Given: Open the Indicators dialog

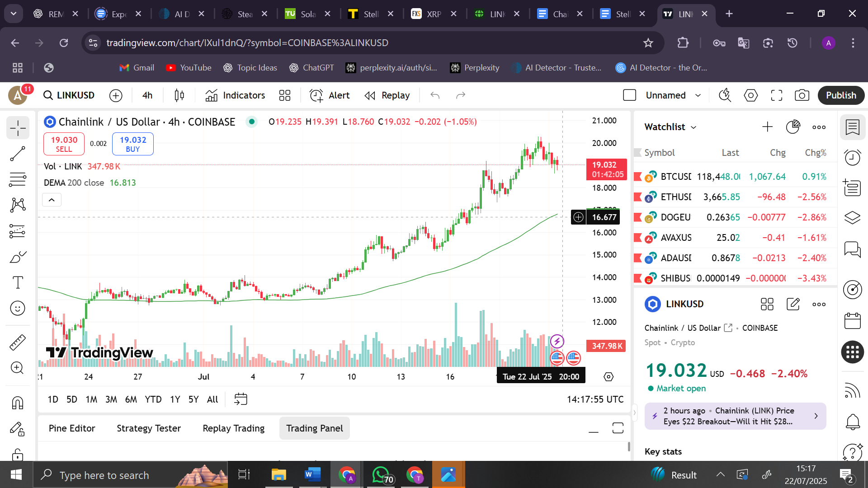Looking at the screenshot, I should (235, 95).
